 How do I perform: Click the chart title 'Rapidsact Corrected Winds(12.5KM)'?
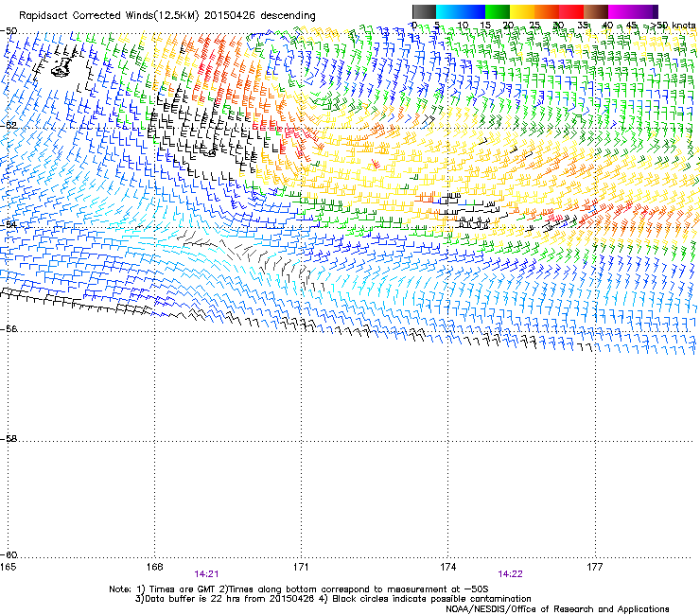pos(109,16)
